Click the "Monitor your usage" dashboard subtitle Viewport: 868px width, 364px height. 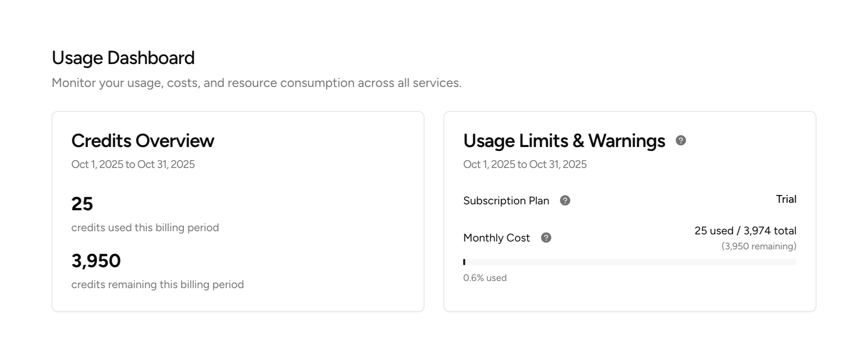256,83
